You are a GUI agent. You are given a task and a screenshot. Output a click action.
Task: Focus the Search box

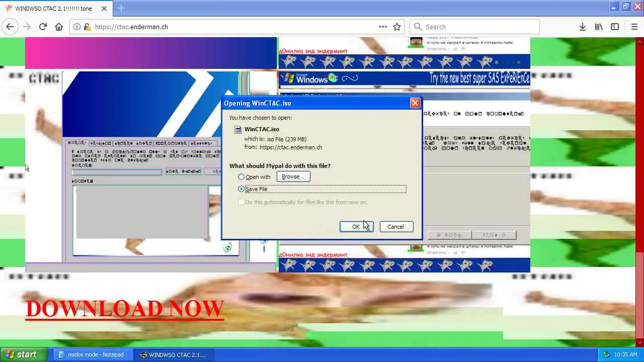point(475,27)
